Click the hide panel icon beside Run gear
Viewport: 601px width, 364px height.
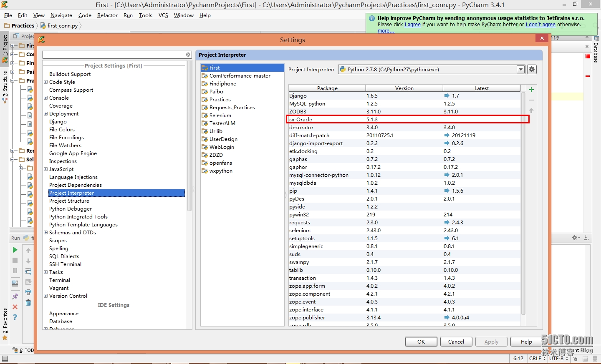[x=586, y=238]
